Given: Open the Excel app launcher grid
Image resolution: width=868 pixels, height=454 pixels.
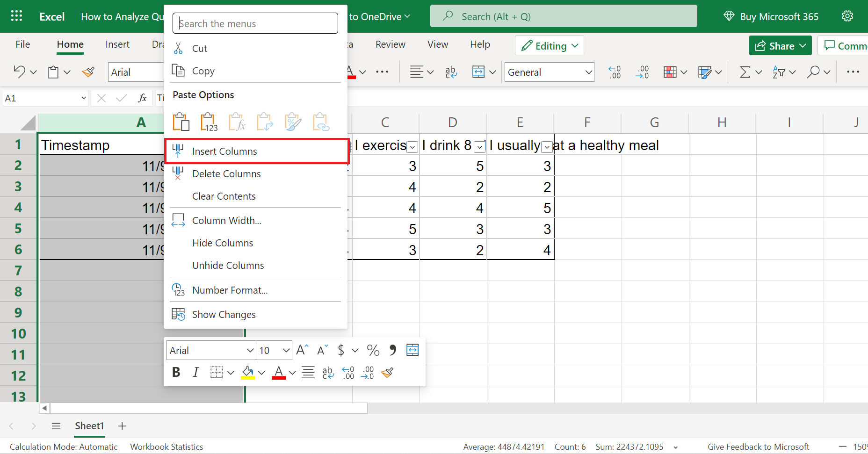Looking at the screenshot, I should (17, 16).
